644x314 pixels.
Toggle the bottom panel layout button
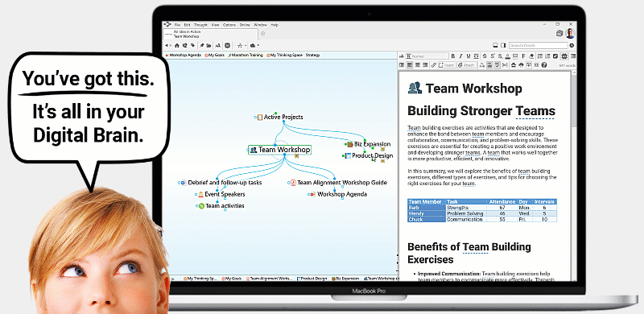[x=495, y=45]
